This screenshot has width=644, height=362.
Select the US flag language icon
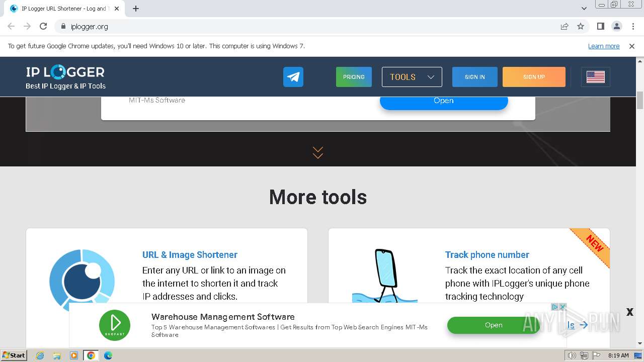coord(596,77)
